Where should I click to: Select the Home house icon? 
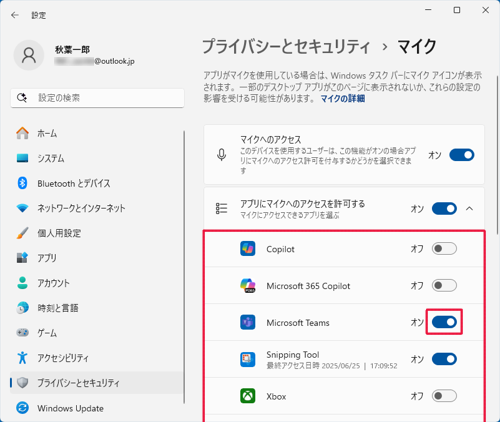point(22,133)
